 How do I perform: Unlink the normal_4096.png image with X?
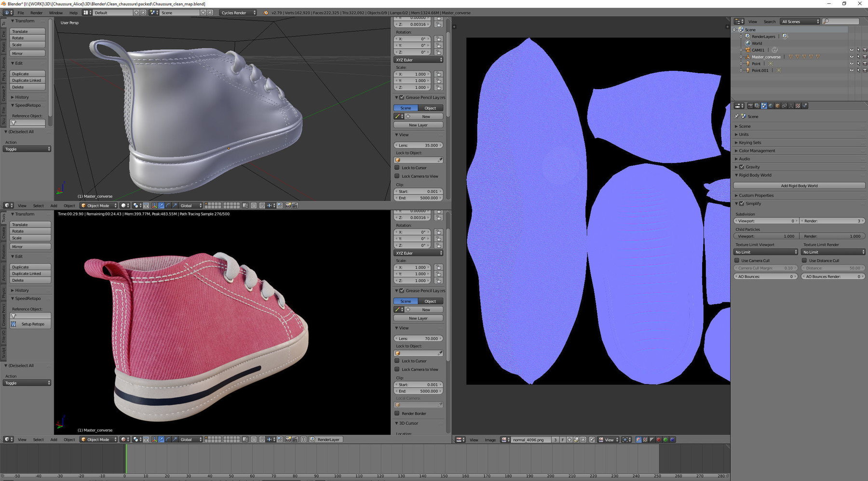point(583,440)
